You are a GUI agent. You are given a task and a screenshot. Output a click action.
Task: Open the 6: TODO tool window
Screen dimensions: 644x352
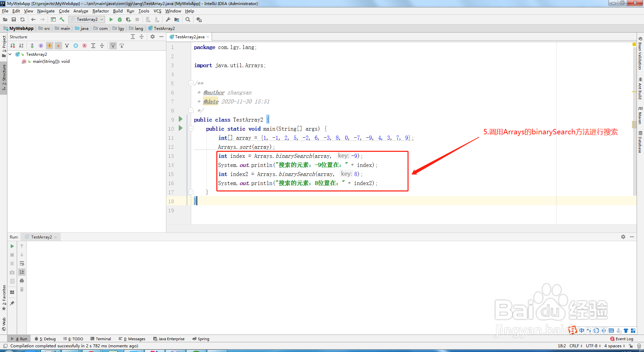point(73,339)
